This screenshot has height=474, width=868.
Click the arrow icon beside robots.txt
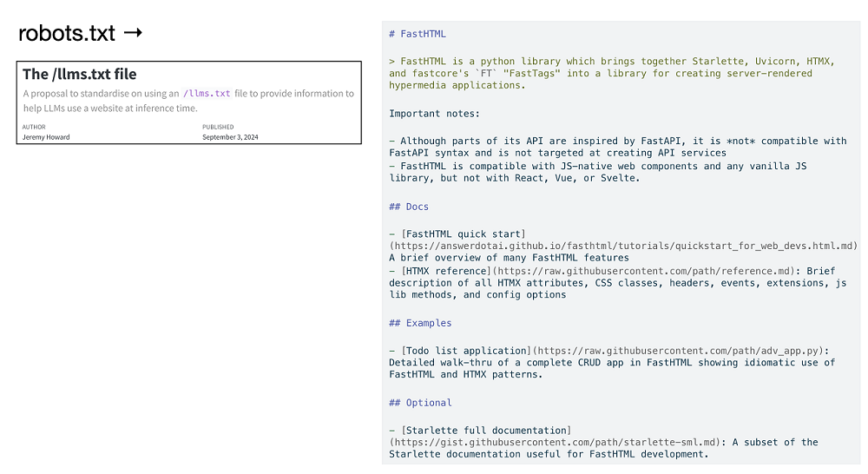tap(133, 34)
